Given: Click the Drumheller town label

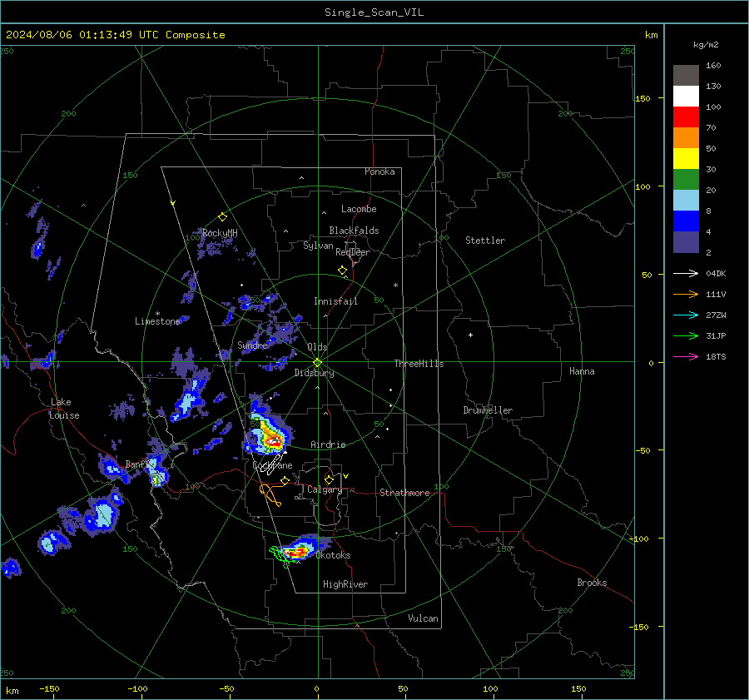Looking at the screenshot, I should coord(488,410).
